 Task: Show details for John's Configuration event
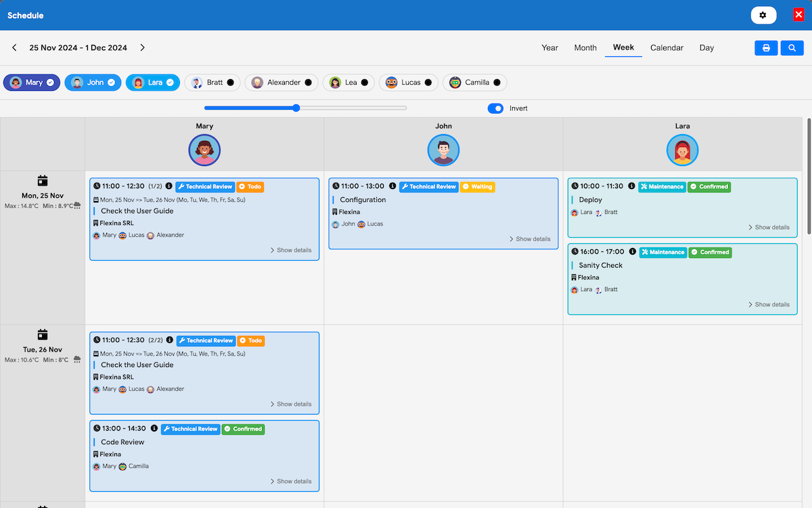point(530,239)
